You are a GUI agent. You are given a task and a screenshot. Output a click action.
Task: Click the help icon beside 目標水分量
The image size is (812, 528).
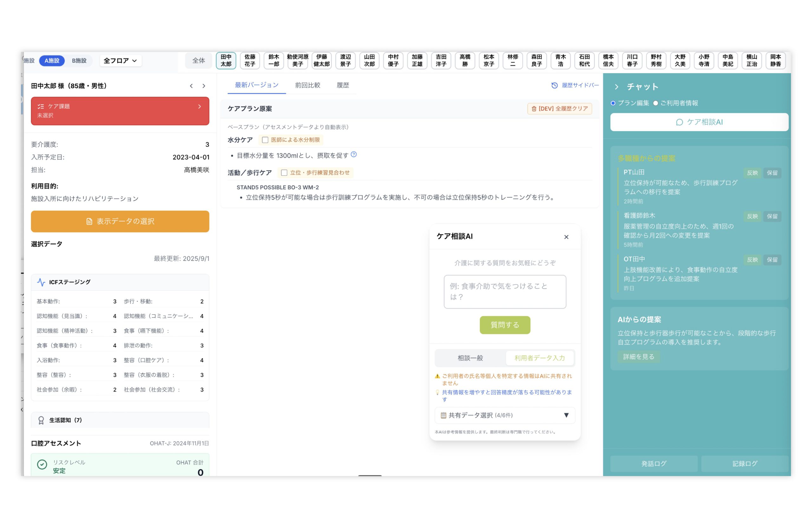(354, 154)
